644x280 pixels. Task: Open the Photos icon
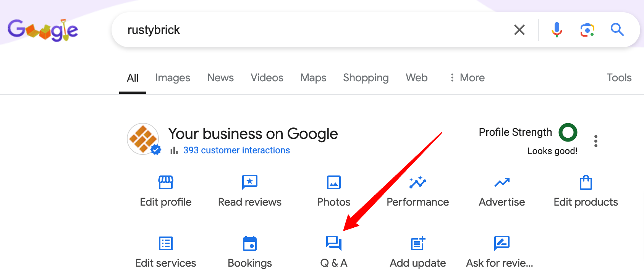click(x=334, y=182)
